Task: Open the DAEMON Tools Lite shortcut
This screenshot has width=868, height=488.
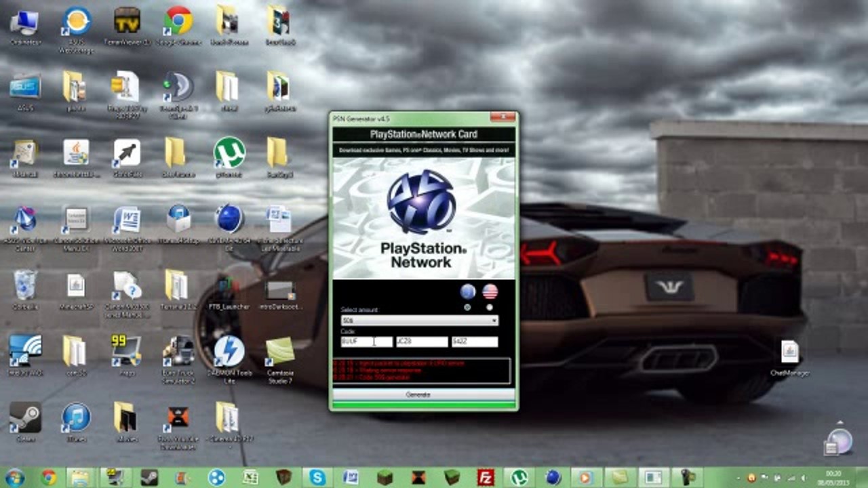Action: pyautogui.click(x=229, y=359)
